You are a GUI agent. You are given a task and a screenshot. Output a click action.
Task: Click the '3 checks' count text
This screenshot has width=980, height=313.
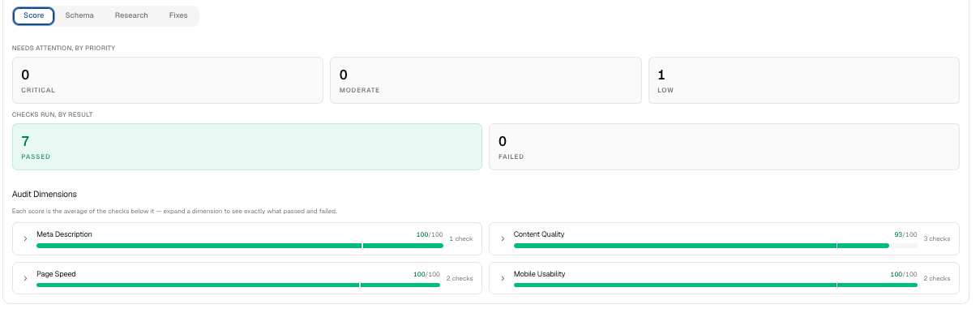(x=937, y=239)
